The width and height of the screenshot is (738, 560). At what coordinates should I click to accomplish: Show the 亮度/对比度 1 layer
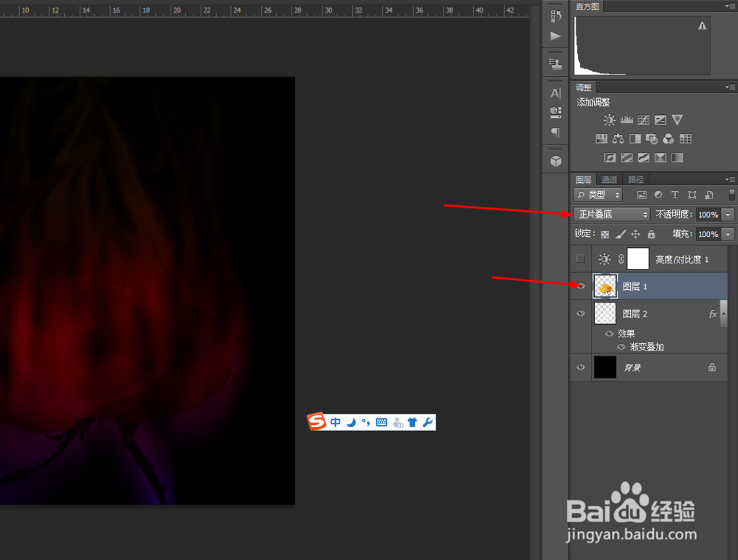581,259
